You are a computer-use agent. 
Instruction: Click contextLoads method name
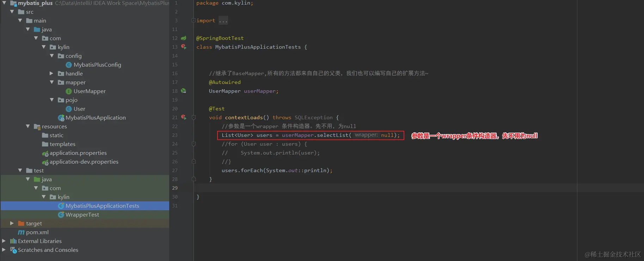point(244,117)
